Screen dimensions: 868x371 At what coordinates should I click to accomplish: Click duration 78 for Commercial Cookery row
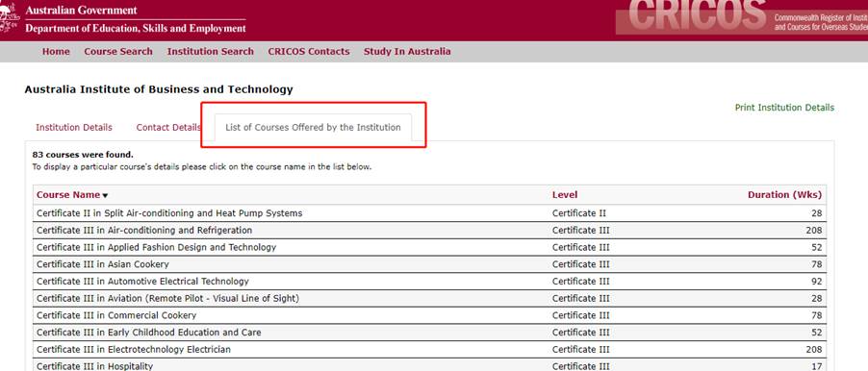pos(817,315)
